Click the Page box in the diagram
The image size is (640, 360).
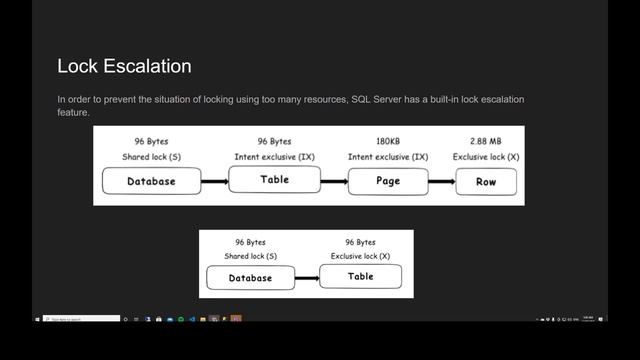(x=388, y=181)
